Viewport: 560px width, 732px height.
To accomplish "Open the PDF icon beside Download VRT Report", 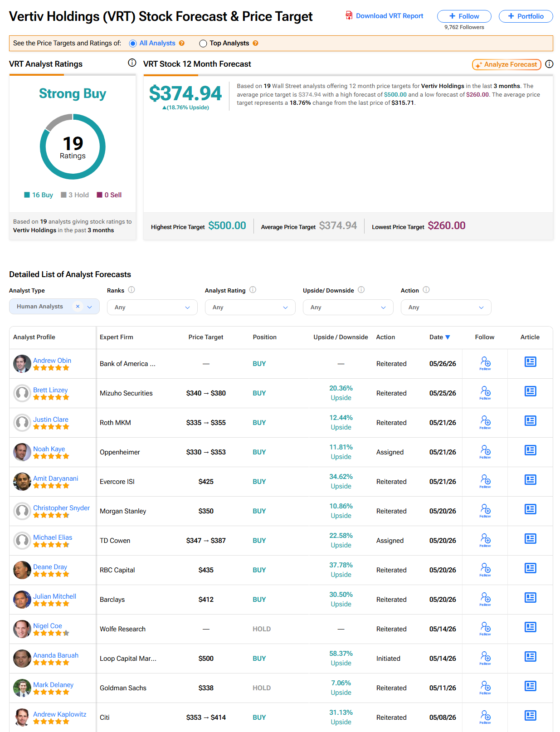I will pyautogui.click(x=349, y=15).
